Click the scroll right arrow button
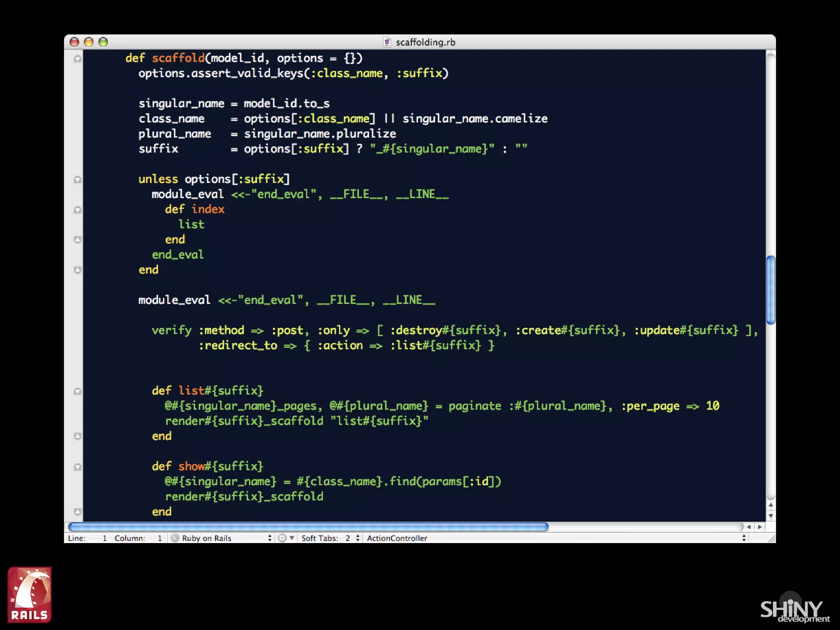840x630 pixels. [760, 527]
